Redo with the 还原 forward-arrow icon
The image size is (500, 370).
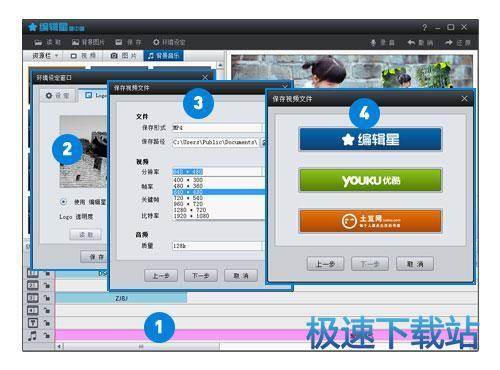point(449,43)
